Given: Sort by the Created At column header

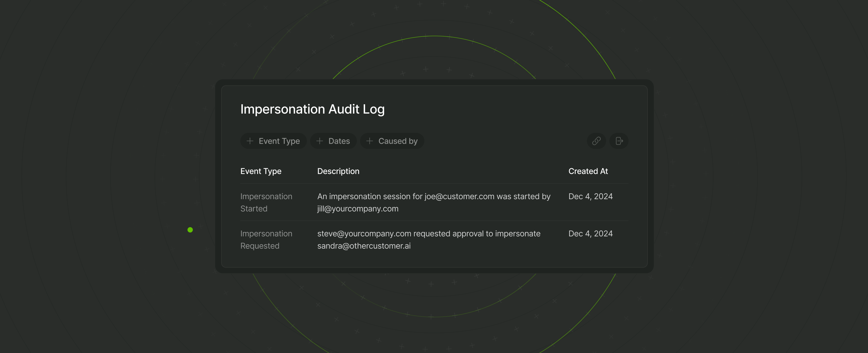Looking at the screenshot, I should (588, 171).
